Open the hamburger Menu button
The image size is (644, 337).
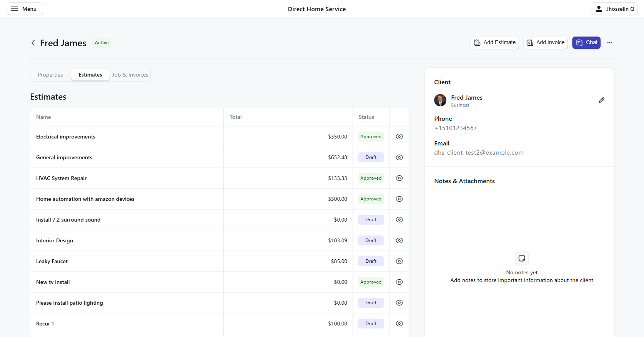pyautogui.click(x=25, y=9)
